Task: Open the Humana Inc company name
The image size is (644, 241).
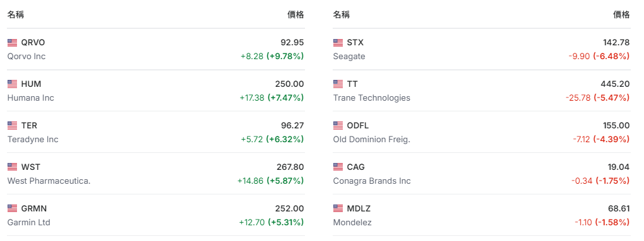Action: (x=31, y=98)
